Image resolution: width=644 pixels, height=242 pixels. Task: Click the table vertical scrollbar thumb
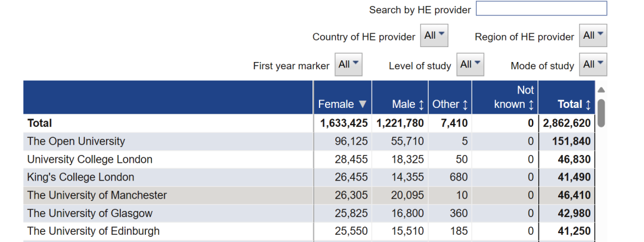tap(601, 113)
